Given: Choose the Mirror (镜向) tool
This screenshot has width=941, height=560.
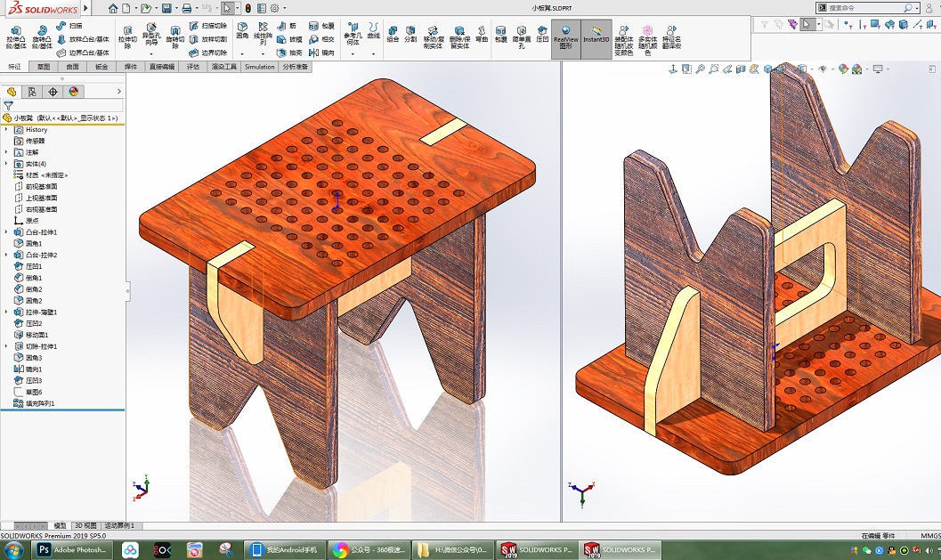Looking at the screenshot, I should (x=321, y=53).
